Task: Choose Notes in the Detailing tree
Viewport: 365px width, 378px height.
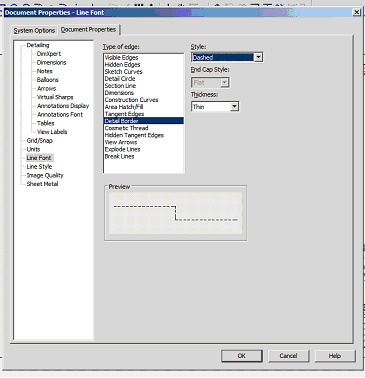Action: point(44,71)
